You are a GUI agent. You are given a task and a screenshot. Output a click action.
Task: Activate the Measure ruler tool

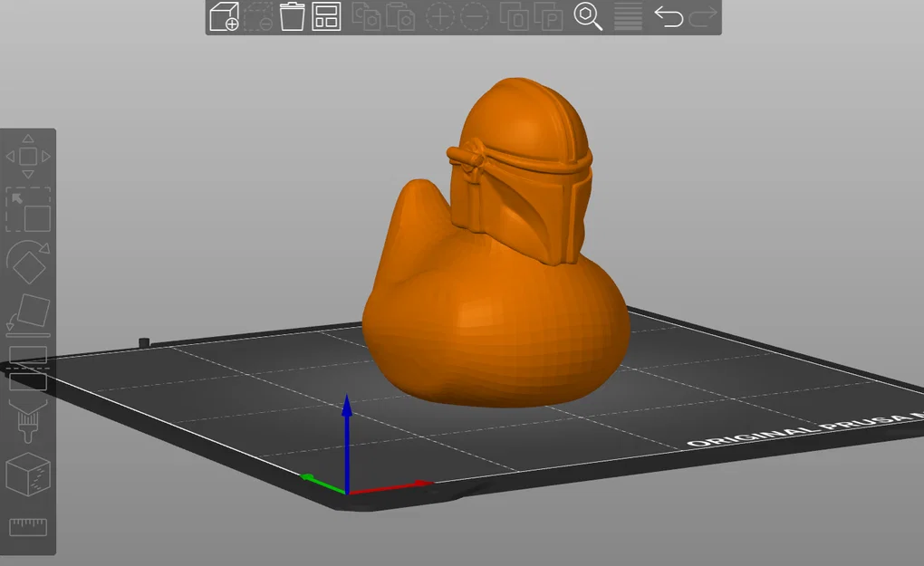[x=29, y=523]
